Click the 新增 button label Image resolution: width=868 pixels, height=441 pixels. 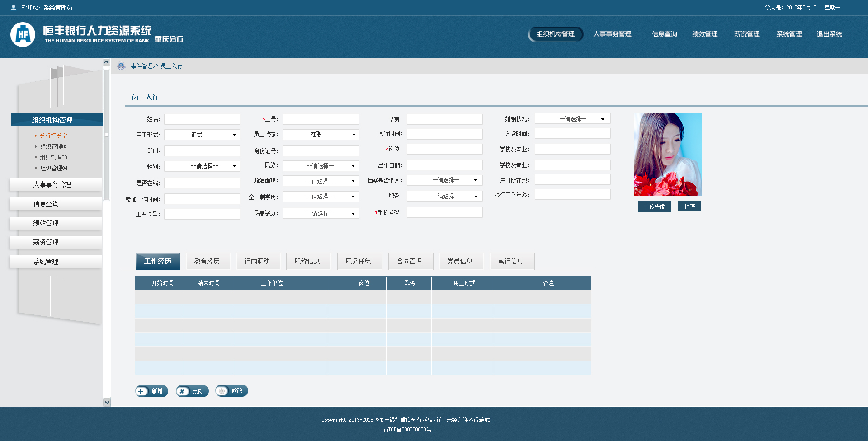157,391
